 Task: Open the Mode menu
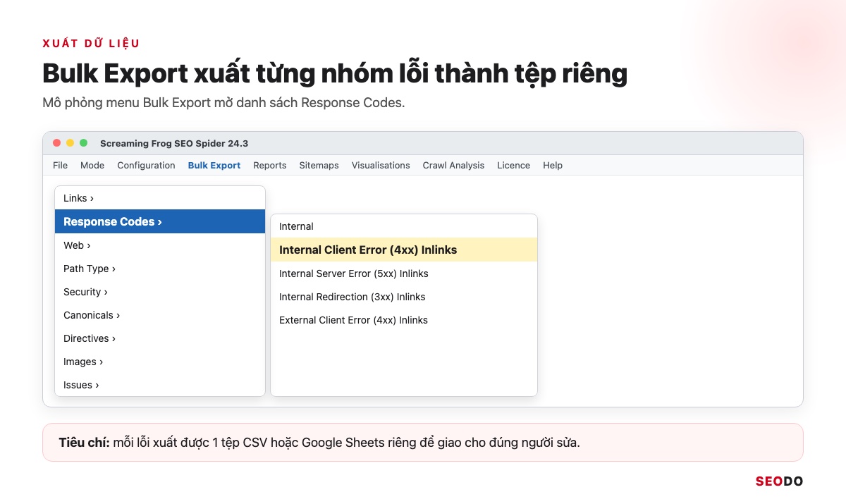coord(92,165)
